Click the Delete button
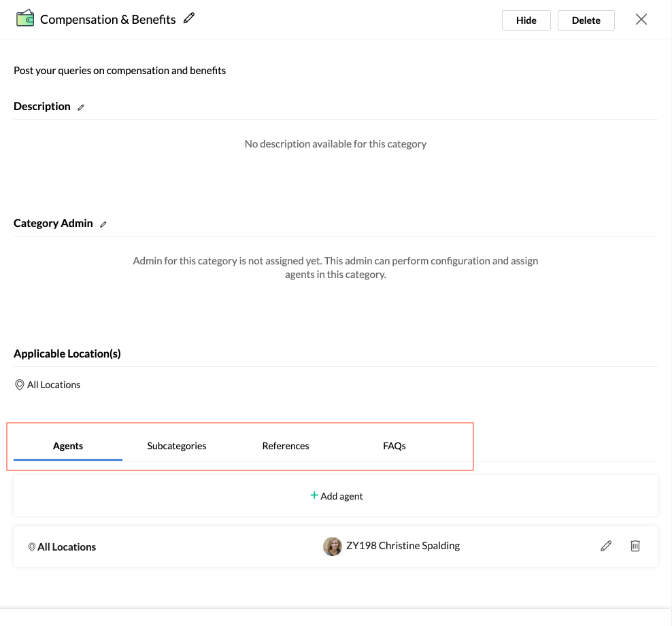 tap(586, 20)
